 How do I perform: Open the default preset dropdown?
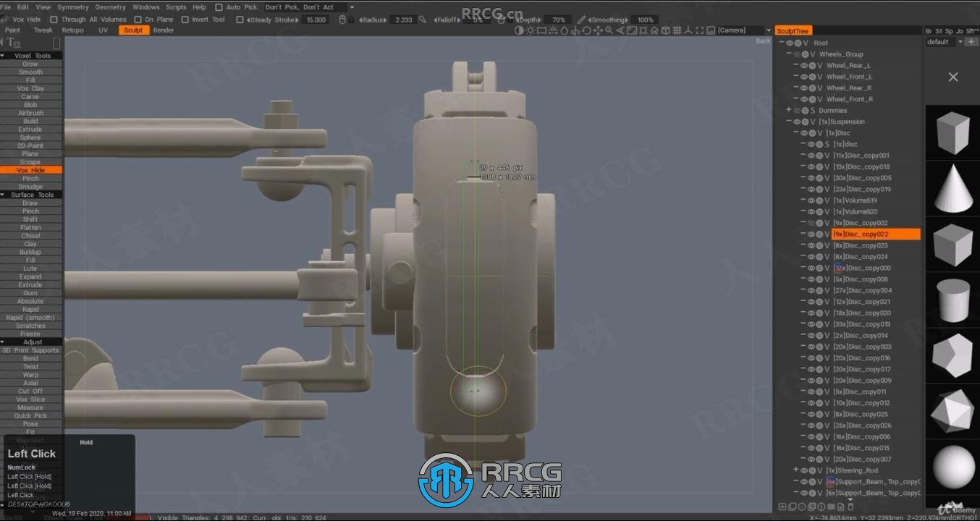[x=945, y=42]
